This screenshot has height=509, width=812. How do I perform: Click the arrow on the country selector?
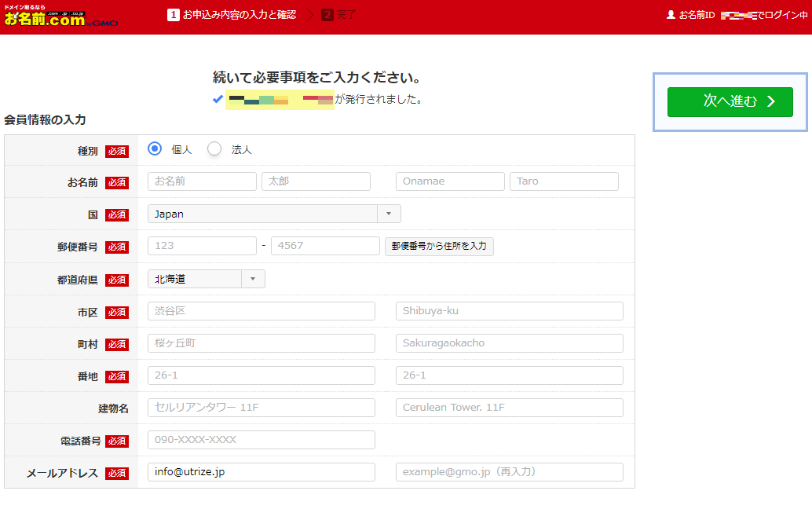click(x=389, y=213)
